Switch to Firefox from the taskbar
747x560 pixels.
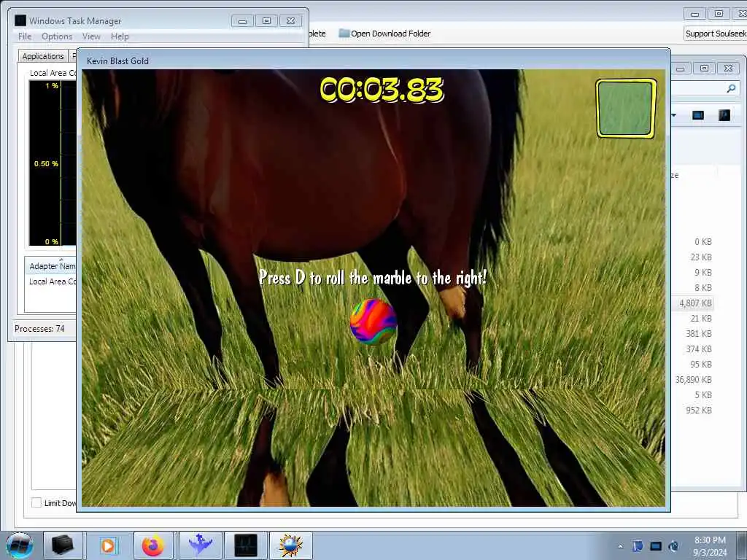pos(153,545)
